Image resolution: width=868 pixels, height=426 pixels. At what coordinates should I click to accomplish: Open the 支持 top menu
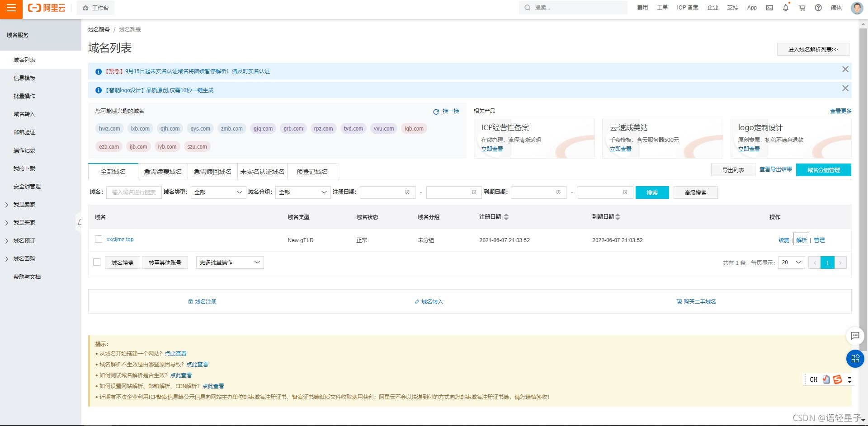(733, 8)
